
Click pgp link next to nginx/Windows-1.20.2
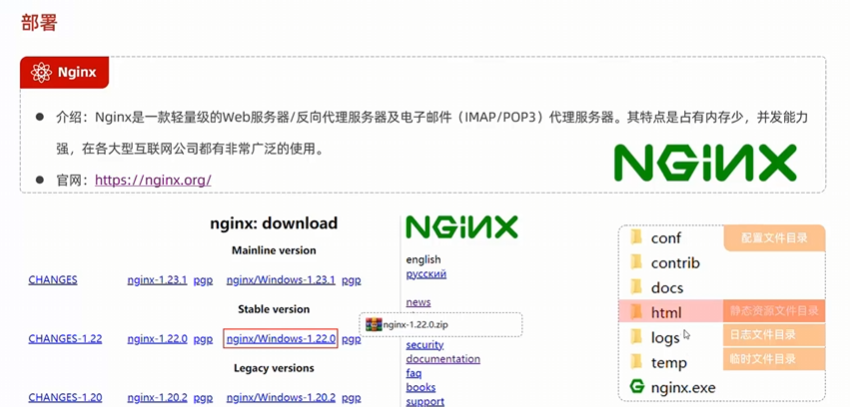tap(351, 398)
